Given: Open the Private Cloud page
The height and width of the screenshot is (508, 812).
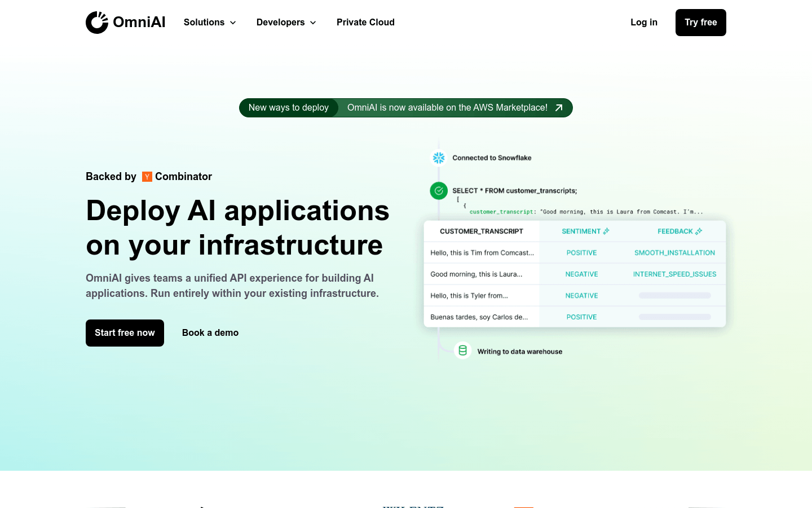Looking at the screenshot, I should coord(365,23).
